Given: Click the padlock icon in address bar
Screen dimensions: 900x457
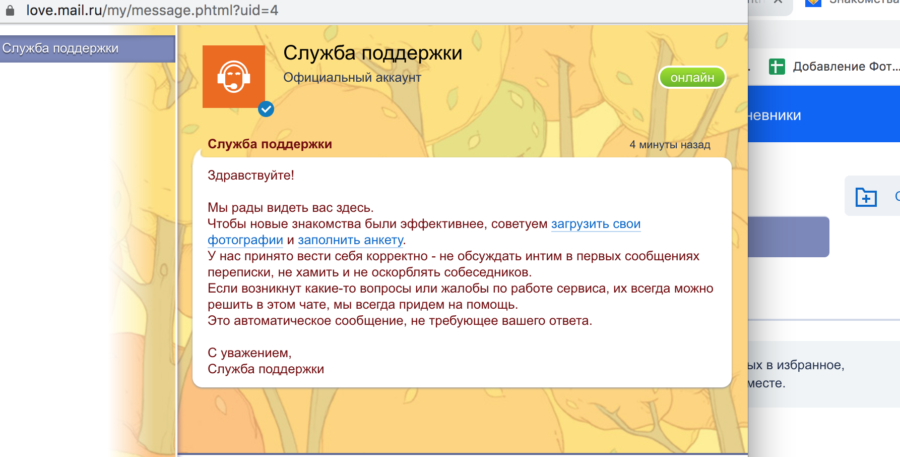Looking at the screenshot, I should [x=10, y=10].
